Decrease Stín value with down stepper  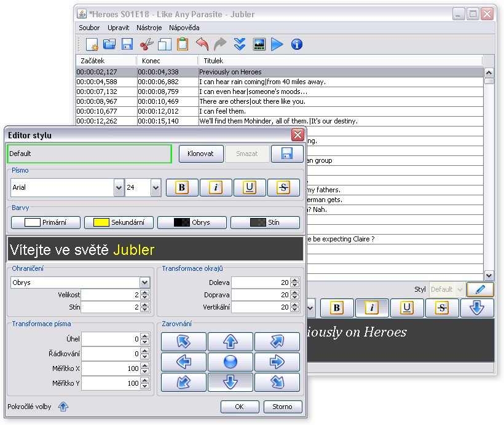(144, 310)
